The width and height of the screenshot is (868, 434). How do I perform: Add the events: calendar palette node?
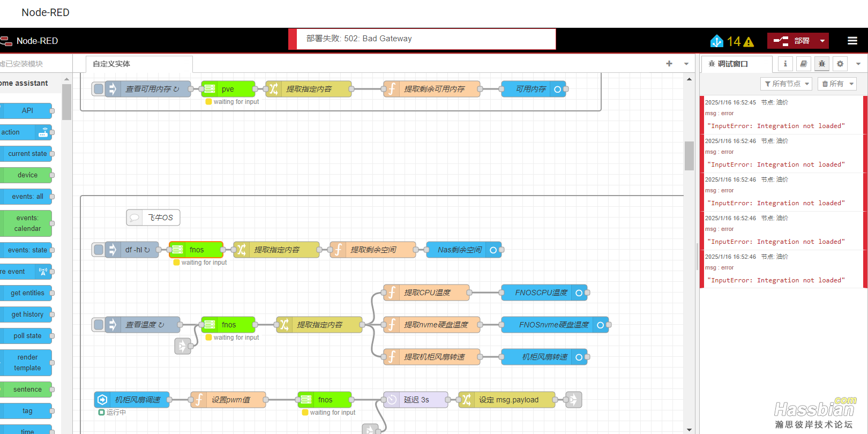pyautogui.click(x=26, y=223)
